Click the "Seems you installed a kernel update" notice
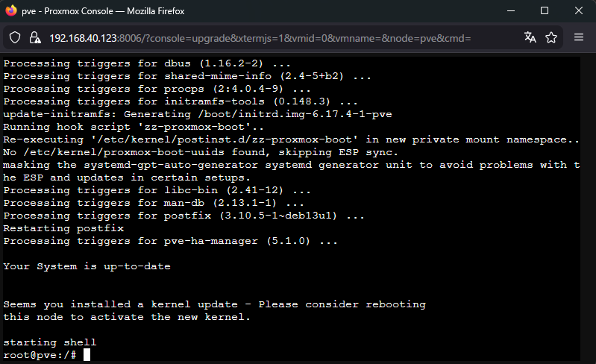Image resolution: width=596 pixels, height=364 pixels. point(214,304)
